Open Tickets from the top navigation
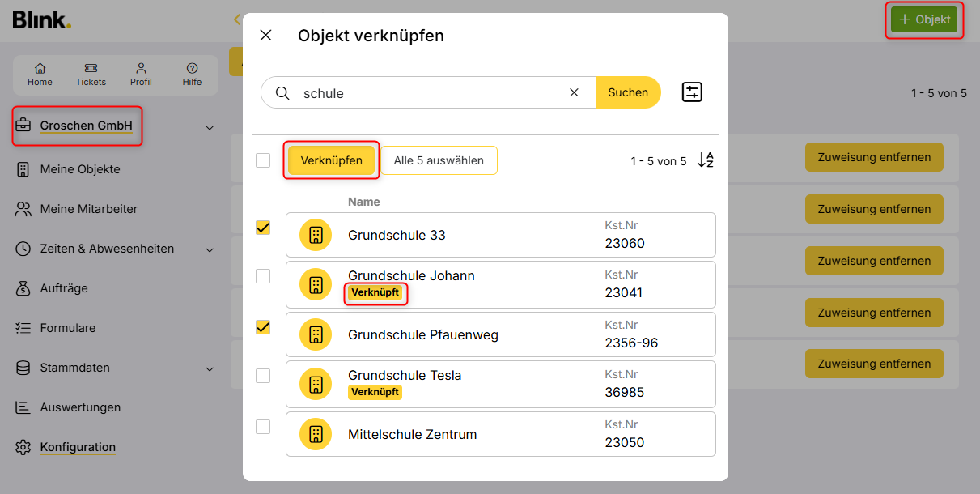980x494 pixels. tap(91, 75)
